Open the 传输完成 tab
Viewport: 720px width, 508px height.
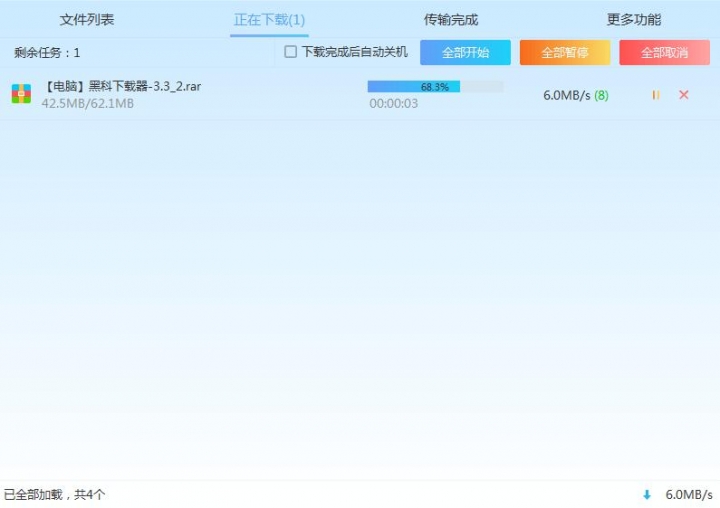(450, 19)
